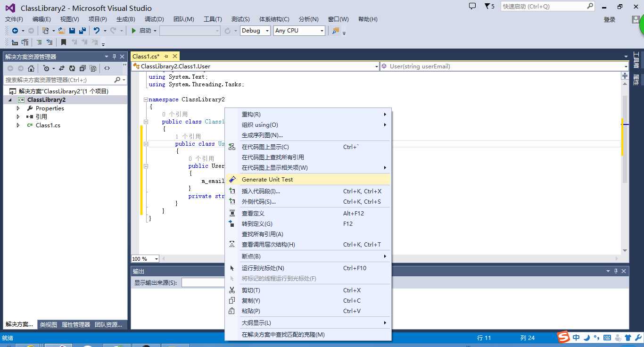Viewport: 644px width, 347px height.
Task: Switch to the 类视图 tab
Action: pos(48,325)
